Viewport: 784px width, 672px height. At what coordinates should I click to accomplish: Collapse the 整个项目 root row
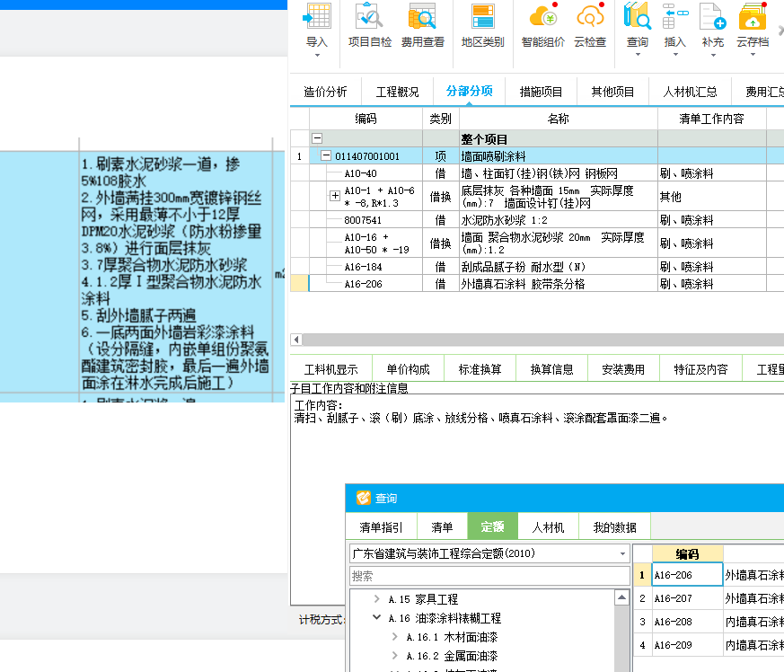pos(317,138)
